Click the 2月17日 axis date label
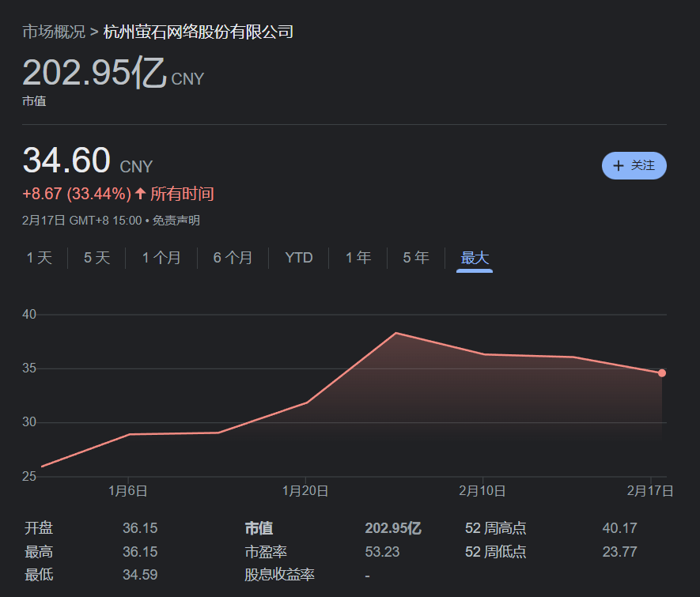Viewport: 700px width, 597px height. click(650, 491)
